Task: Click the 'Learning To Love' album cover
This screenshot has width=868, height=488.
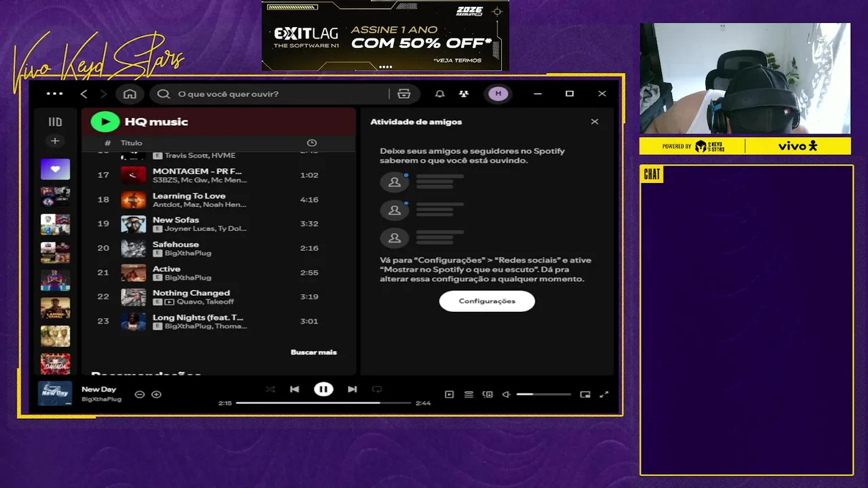Action: [x=134, y=199]
